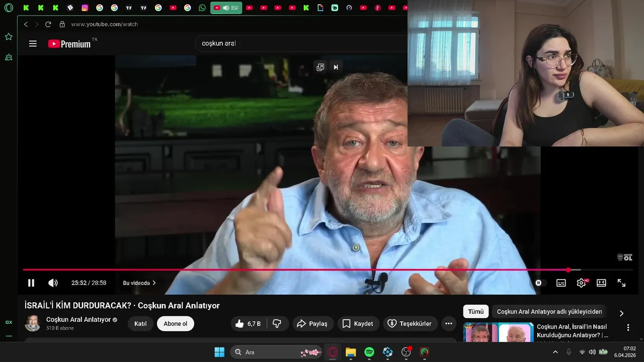The height and width of the screenshot is (362, 644).
Task: Pause the video
Action: [x=31, y=283]
